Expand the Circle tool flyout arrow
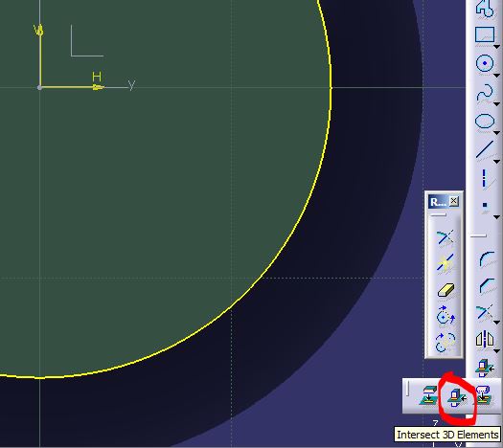Image resolution: width=503 pixels, height=448 pixels. pos(497,76)
